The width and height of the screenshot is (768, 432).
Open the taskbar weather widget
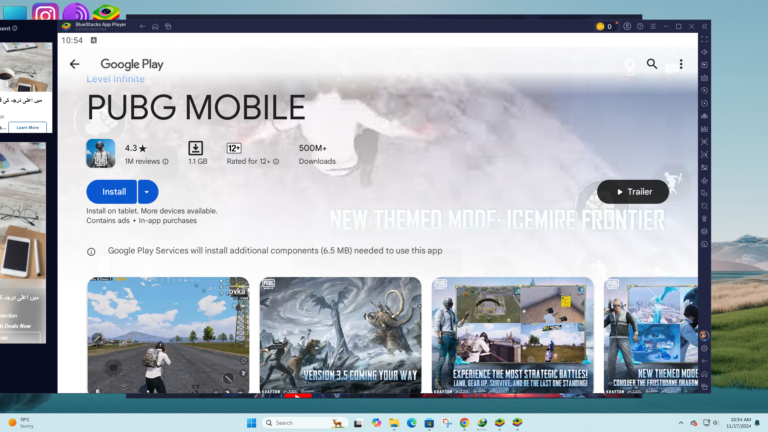click(21, 423)
